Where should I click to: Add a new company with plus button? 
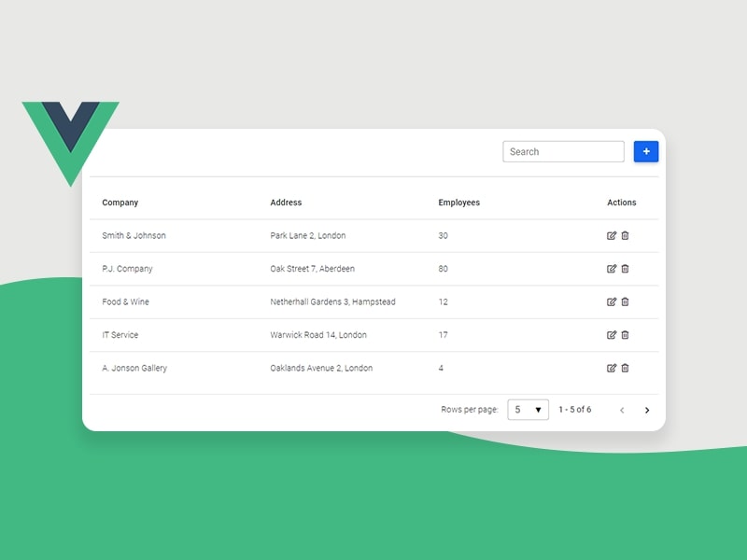646,151
